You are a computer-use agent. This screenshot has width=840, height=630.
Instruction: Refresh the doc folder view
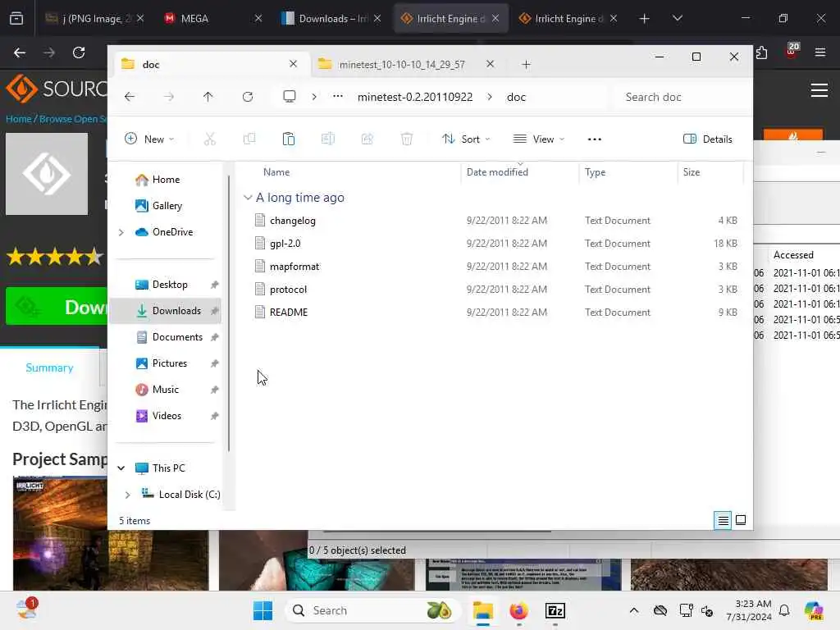pos(248,97)
